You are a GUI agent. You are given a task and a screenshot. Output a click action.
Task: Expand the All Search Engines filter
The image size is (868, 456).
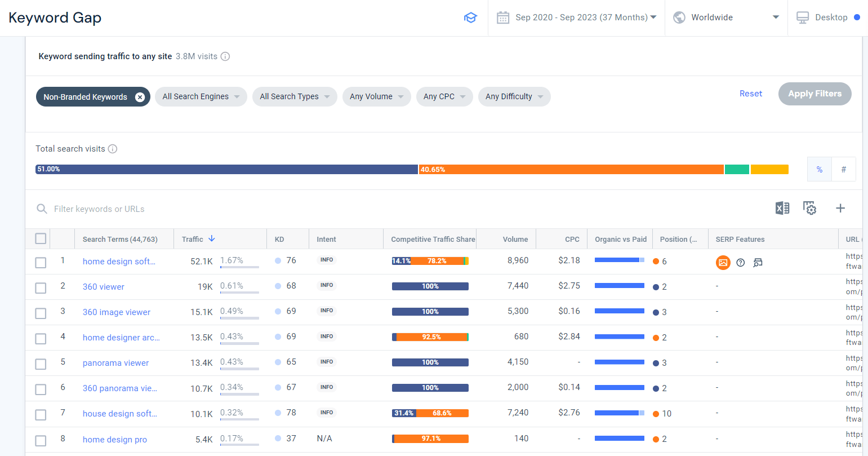tap(201, 96)
